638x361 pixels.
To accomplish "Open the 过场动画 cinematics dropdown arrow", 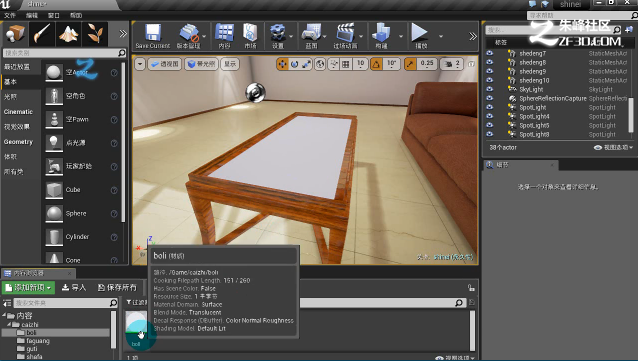I will pyautogui.click(x=361, y=36).
